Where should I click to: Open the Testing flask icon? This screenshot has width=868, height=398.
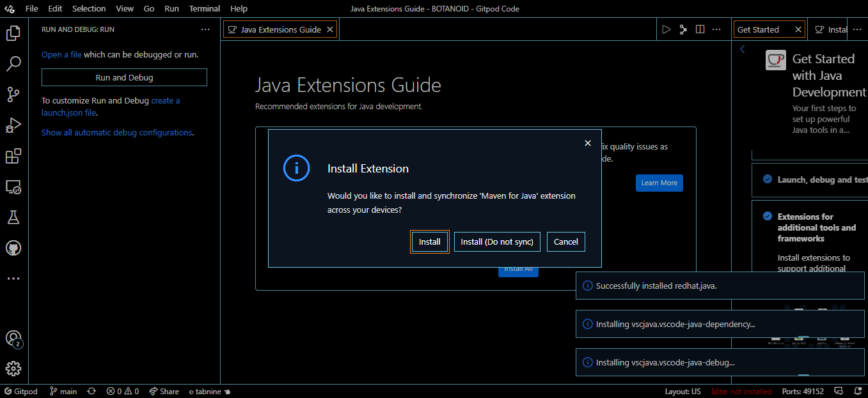[13, 217]
